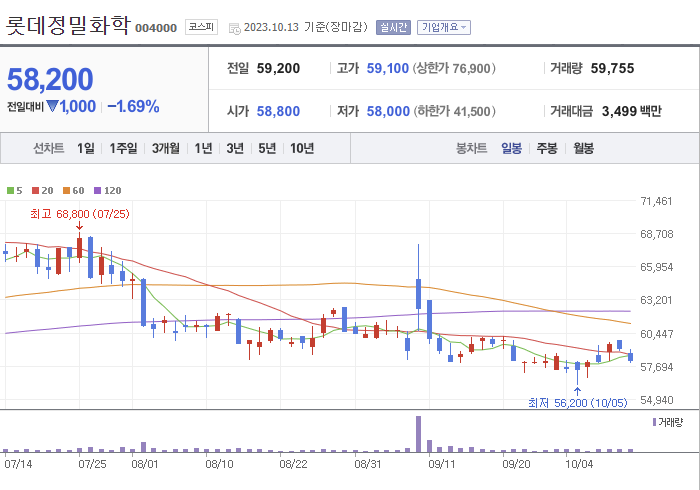Click the 63,201 price axis label
The image size is (700, 490).
(x=656, y=300)
